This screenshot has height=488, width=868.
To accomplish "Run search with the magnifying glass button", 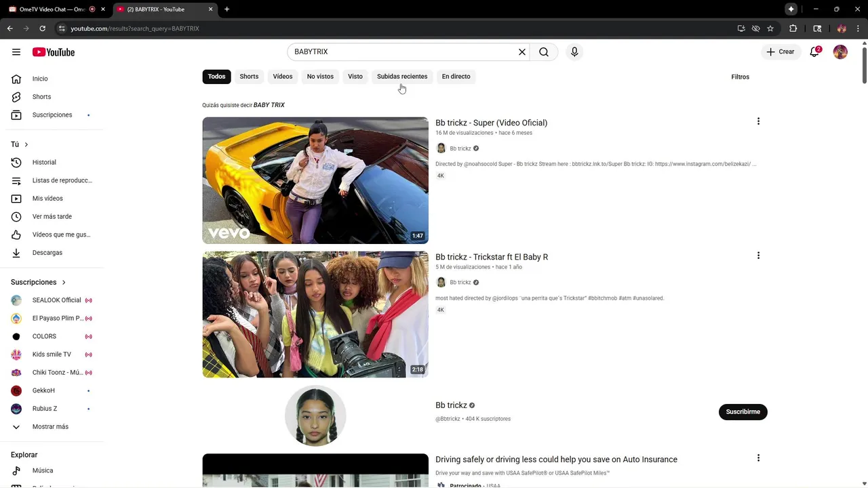I will 544,52.
